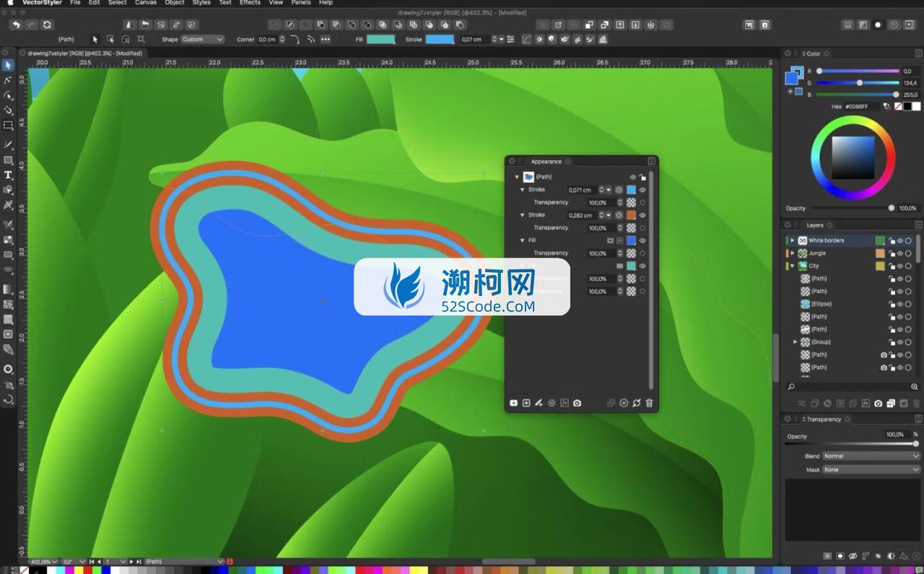
Task: Collapse the City layer
Action: click(793, 266)
